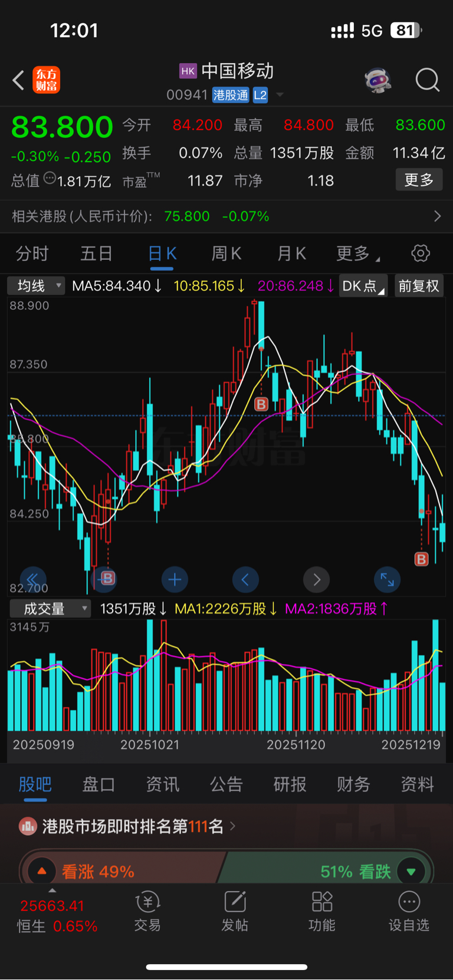Open the 股吧 tab

35,784
